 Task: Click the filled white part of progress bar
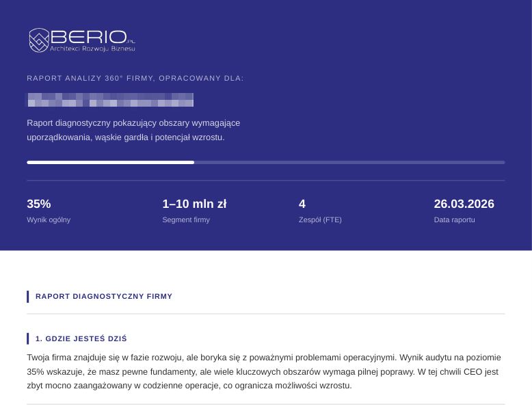110,163
